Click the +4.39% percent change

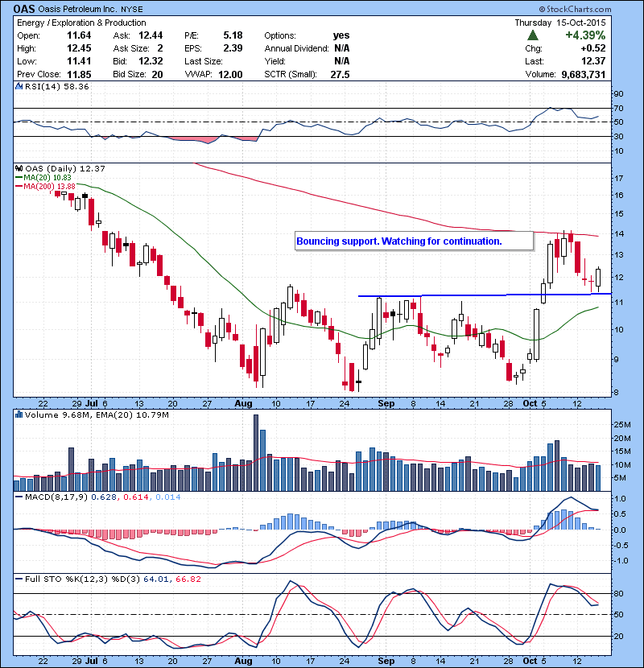pyautogui.click(x=585, y=35)
